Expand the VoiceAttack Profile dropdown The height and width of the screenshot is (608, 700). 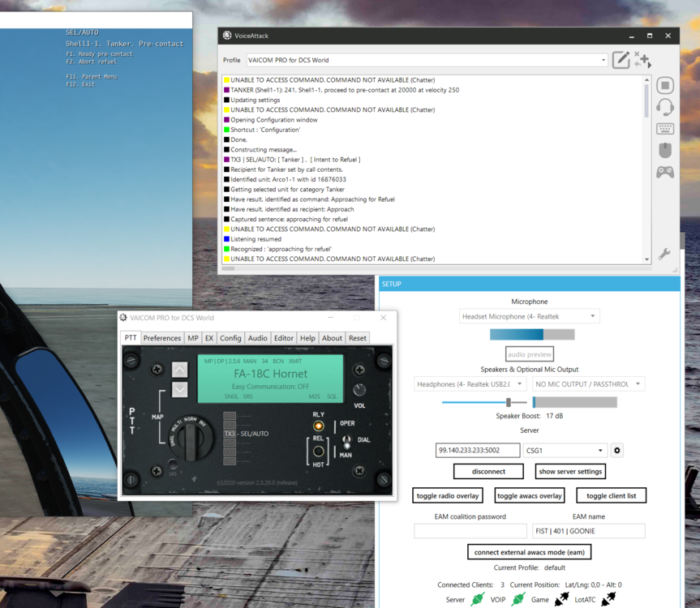pos(603,60)
